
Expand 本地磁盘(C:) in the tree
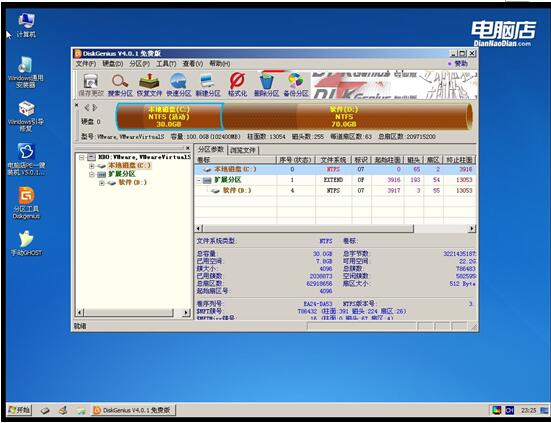click(x=92, y=165)
